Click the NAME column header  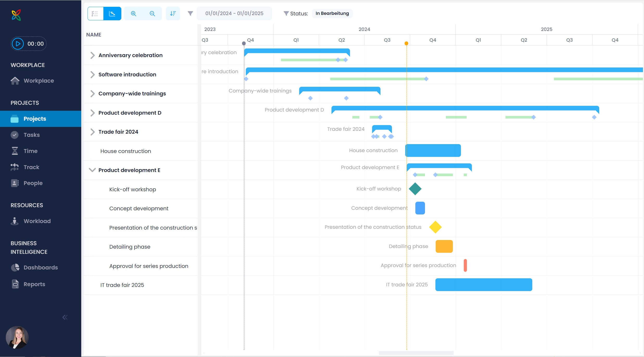[94, 35]
